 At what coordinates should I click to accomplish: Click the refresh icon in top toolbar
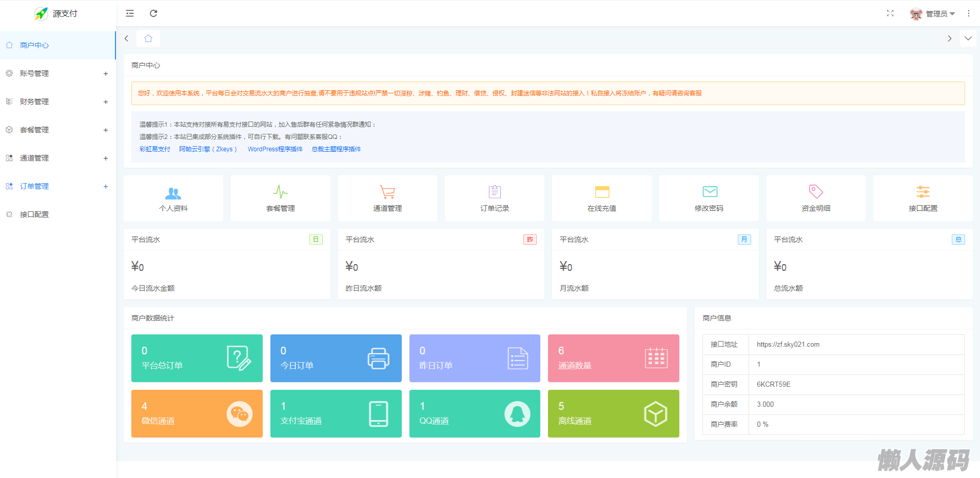(153, 13)
